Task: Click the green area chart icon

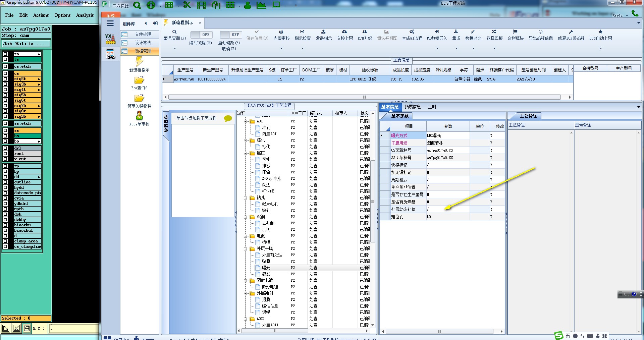Action: click(261, 5)
